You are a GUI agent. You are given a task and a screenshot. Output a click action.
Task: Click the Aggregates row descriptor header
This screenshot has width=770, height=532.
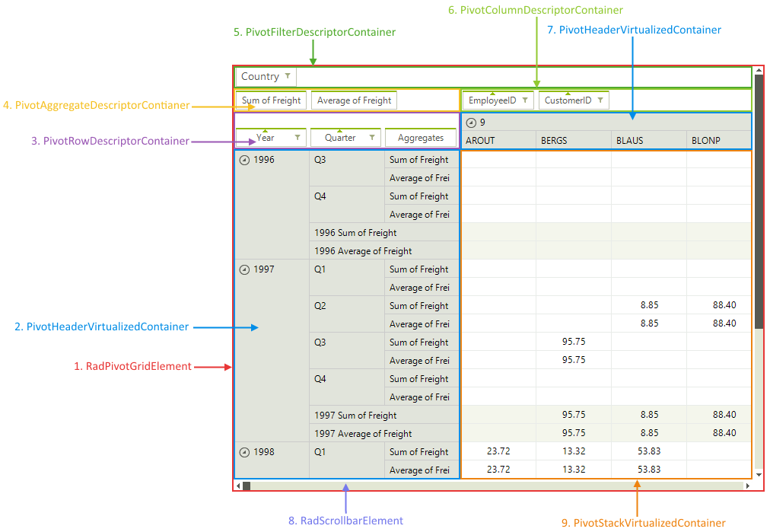[420, 137]
